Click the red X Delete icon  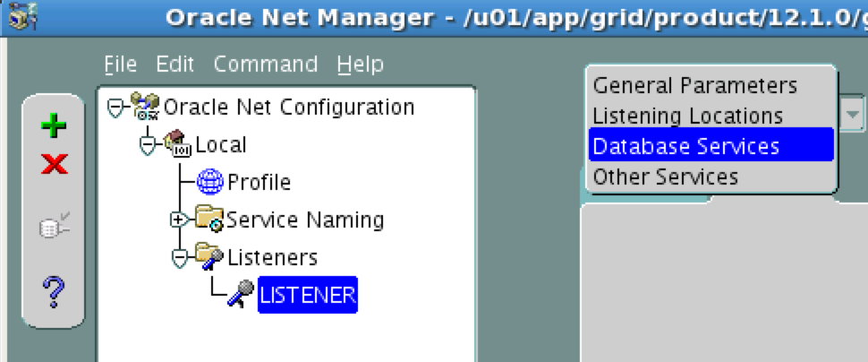(55, 164)
